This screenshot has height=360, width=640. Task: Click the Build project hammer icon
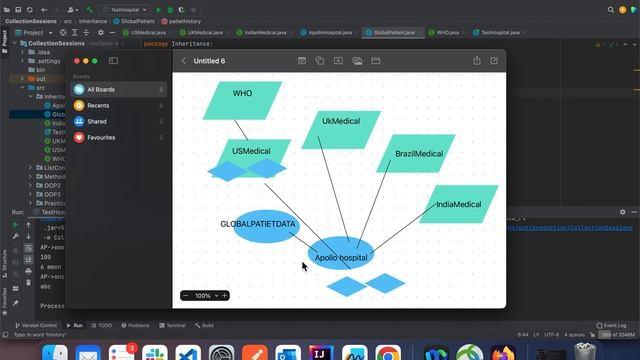pos(89,9)
